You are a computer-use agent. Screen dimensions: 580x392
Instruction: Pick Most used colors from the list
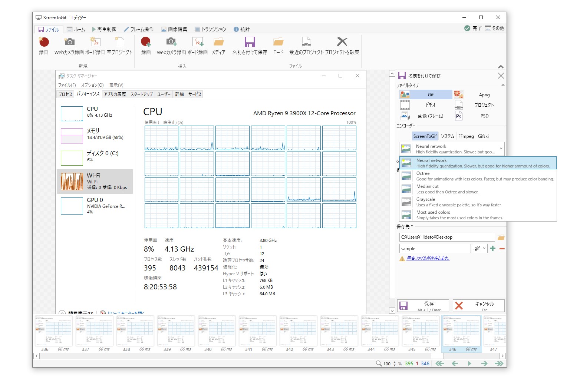478,215
